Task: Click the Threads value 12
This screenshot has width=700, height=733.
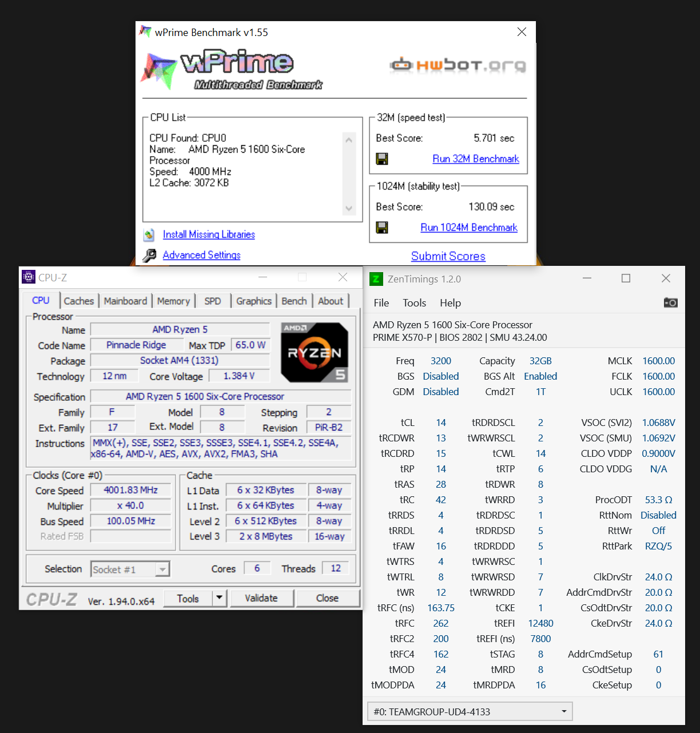Action: (x=336, y=568)
